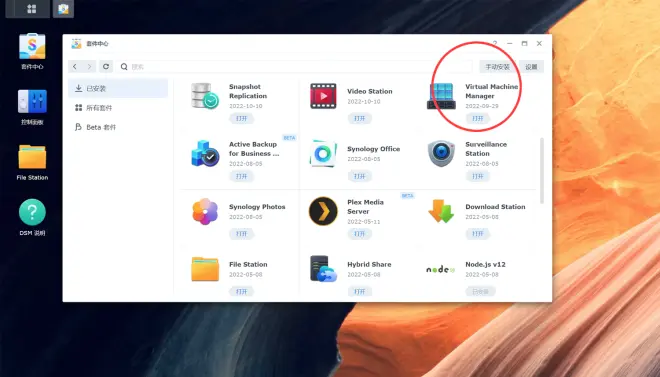Open Synology Office with its open button
The image size is (660, 377).
(x=359, y=176)
